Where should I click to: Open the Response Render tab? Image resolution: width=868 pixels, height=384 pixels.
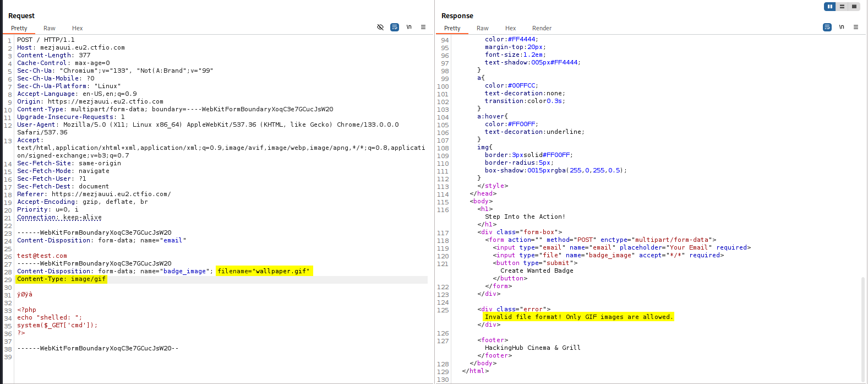coord(542,28)
